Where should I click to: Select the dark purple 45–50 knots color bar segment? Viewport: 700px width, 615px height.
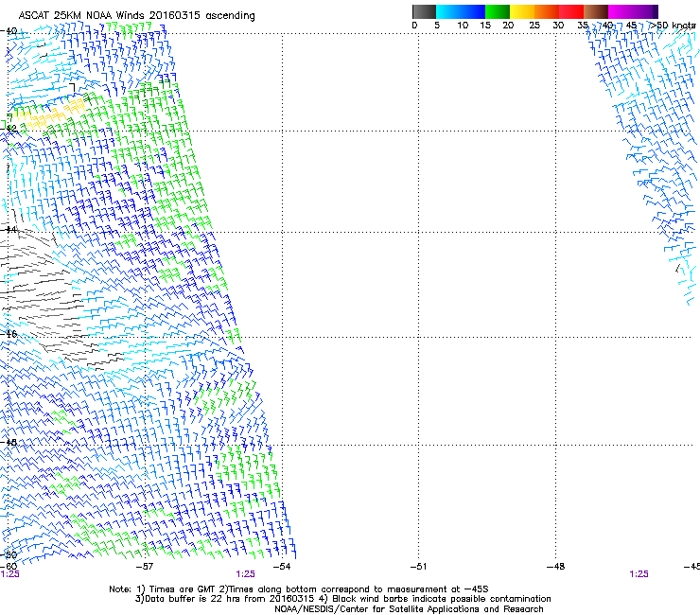[x=645, y=11]
